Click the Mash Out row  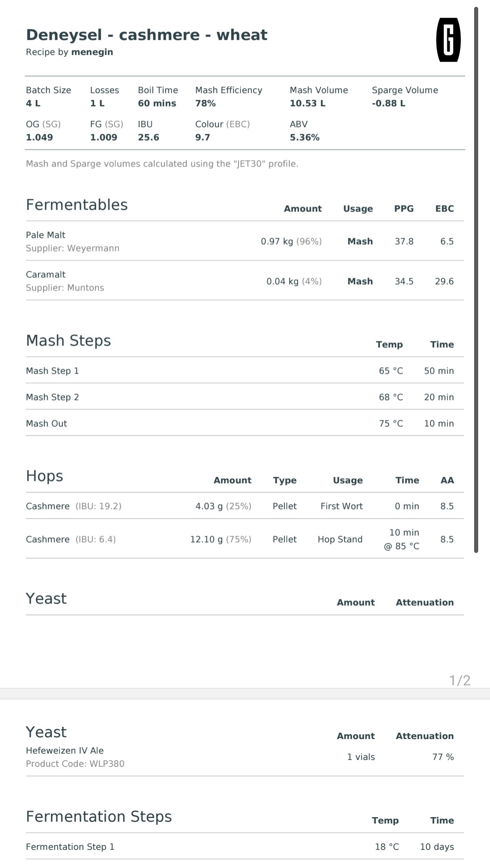coord(245,423)
